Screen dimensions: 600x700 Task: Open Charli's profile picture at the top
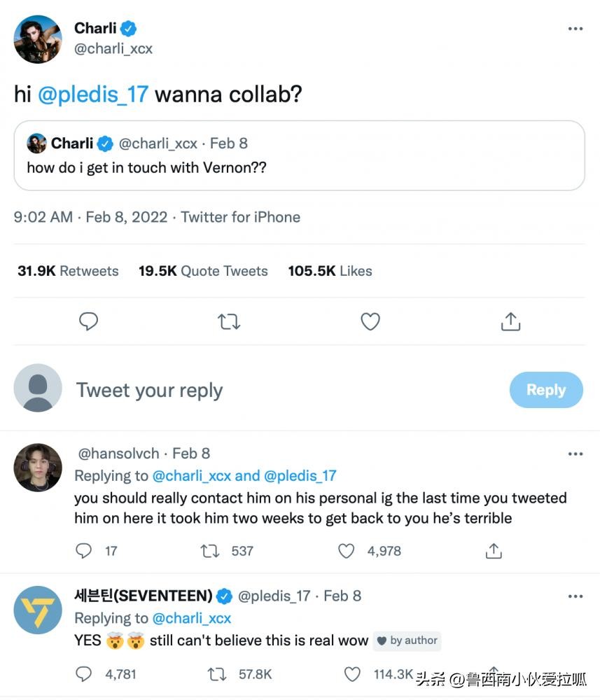tap(38, 38)
